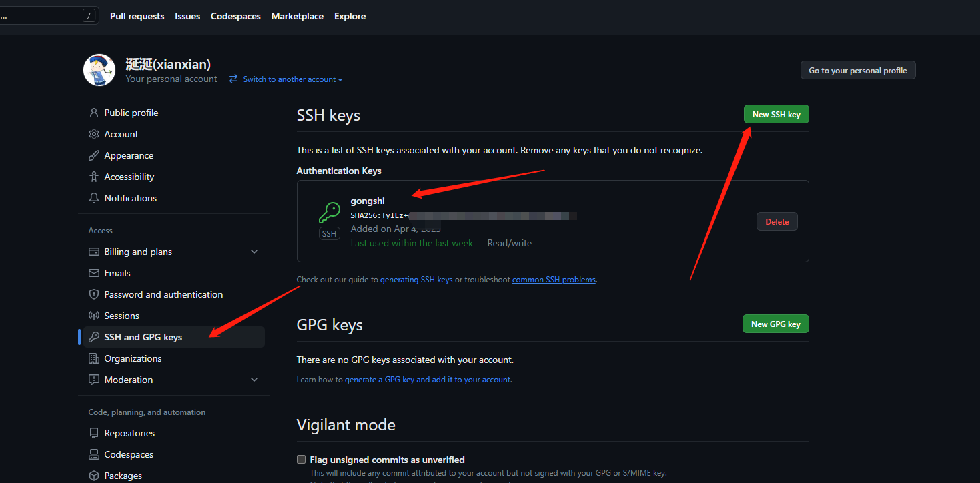Viewport: 980px width, 483px height.
Task: Click the SHA256:TyILz+ fingerprint text
Action: (x=379, y=215)
